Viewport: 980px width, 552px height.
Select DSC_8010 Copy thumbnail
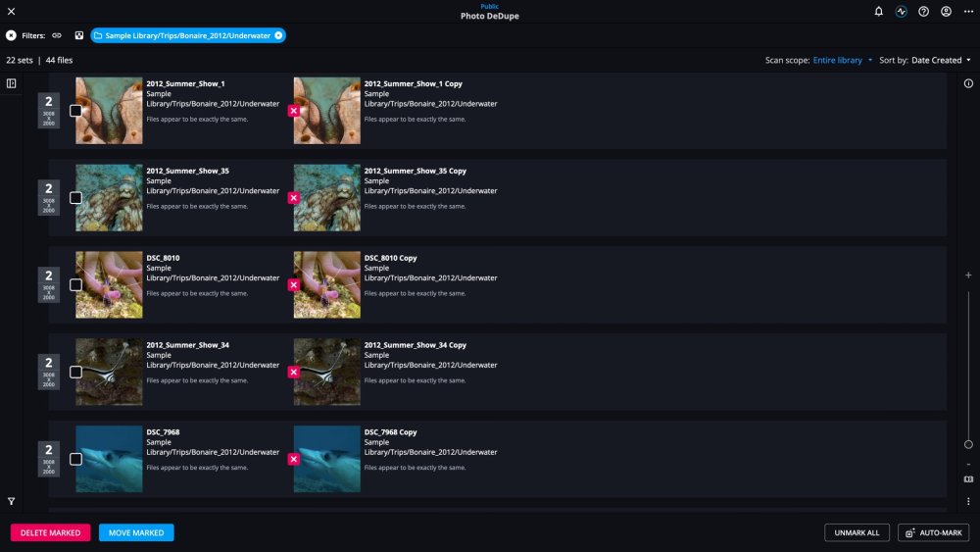click(327, 284)
